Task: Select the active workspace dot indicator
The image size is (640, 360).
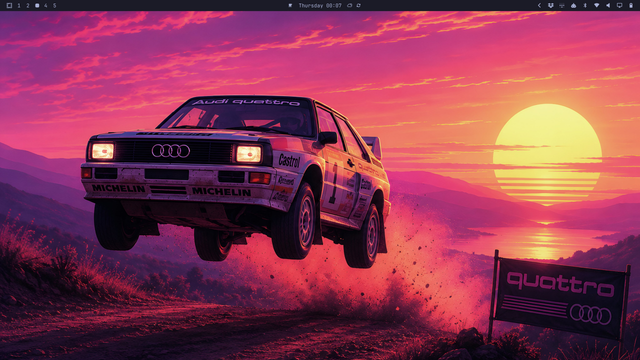Action: point(37,6)
